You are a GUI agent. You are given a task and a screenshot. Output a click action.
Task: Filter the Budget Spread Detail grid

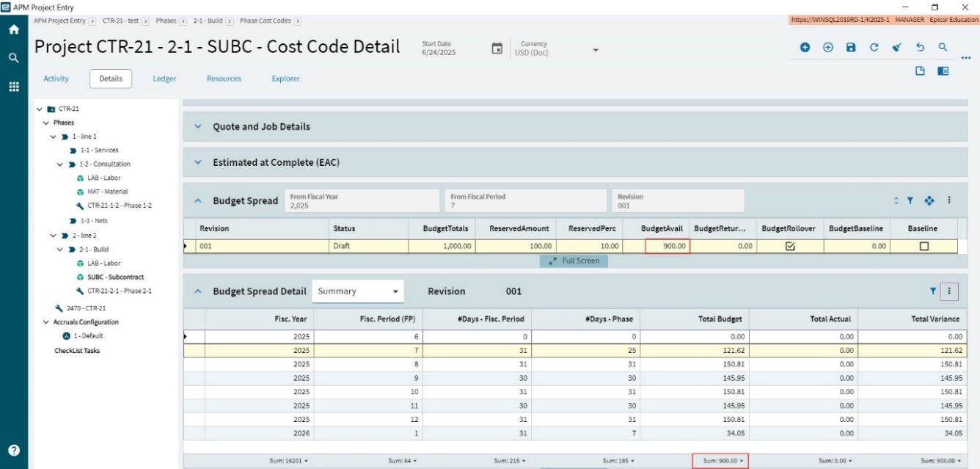point(933,291)
